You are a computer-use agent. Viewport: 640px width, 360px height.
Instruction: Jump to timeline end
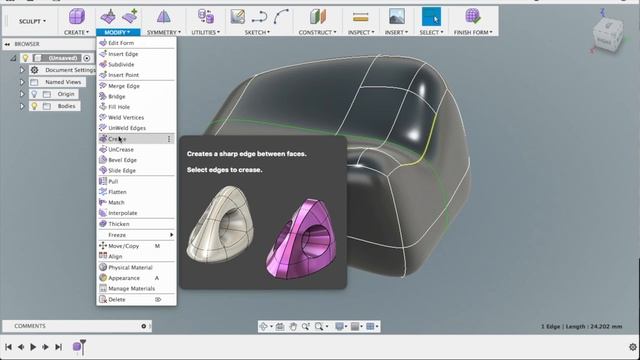coord(59,347)
